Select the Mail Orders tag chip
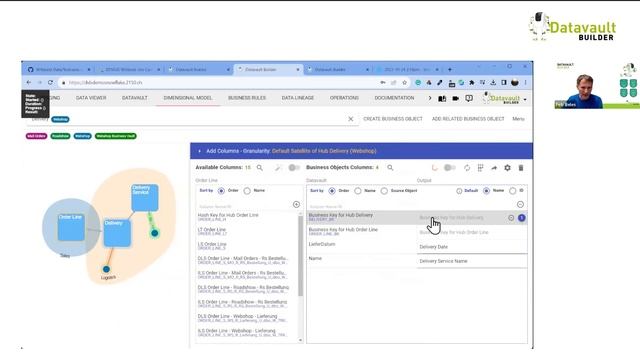Screen dimensions: 640x360 (x=36, y=136)
